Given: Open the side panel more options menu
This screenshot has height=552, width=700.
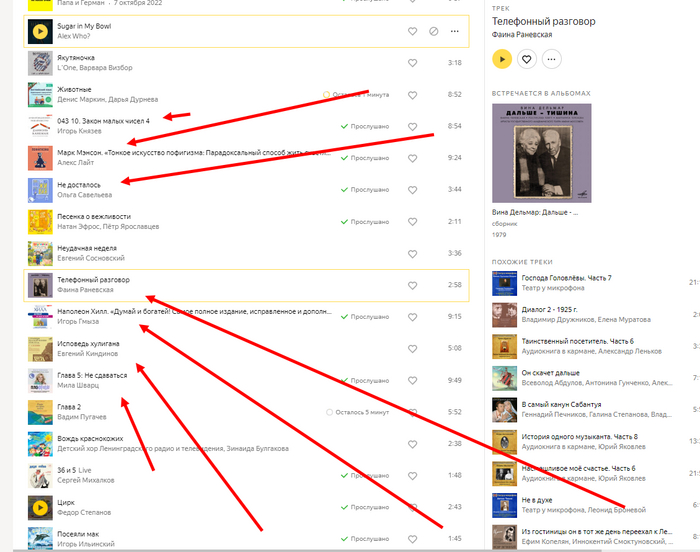Looking at the screenshot, I should coord(552,59).
